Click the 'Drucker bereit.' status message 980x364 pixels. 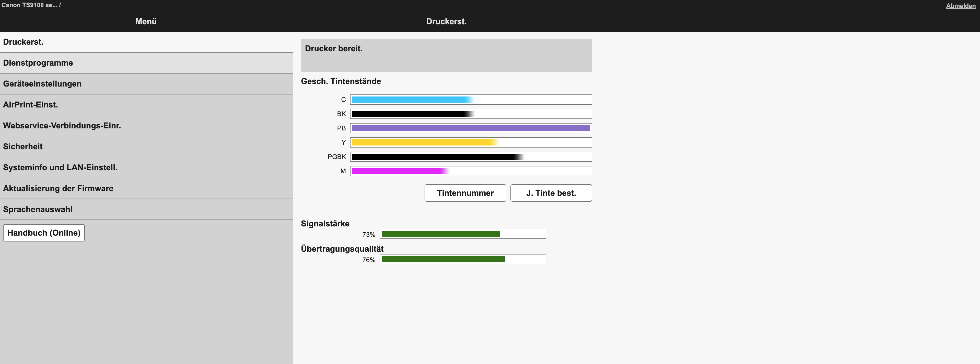(334, 49)
